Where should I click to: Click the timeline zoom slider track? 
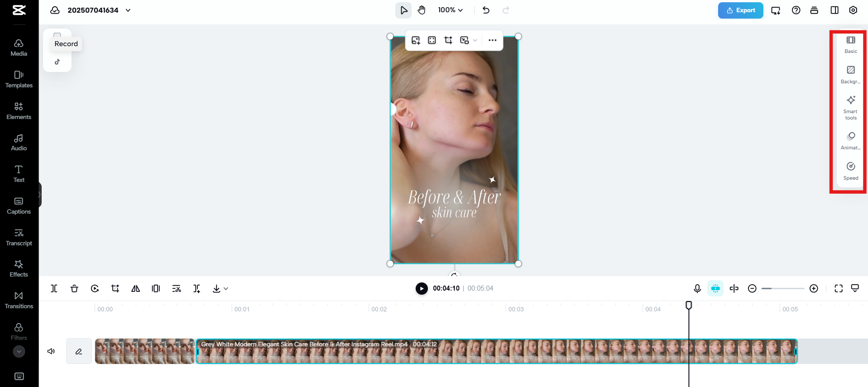(783, 288)
